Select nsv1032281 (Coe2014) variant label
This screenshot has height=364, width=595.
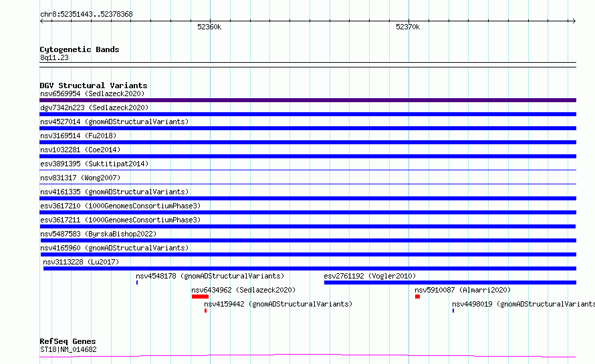[x=80, y=150]
